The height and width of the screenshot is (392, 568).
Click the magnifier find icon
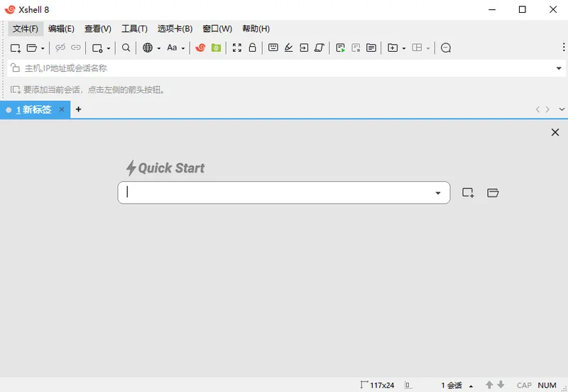pos(126,48)
